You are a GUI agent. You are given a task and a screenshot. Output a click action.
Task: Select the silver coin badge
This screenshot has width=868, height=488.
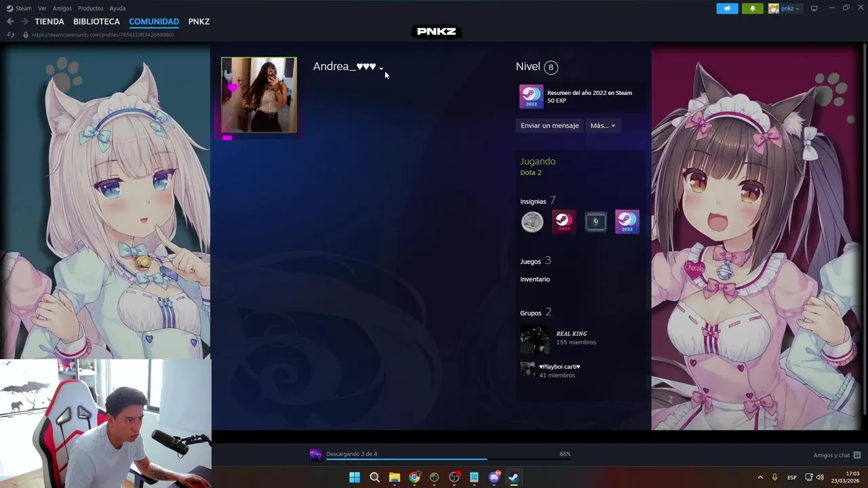tap(532, 222)
